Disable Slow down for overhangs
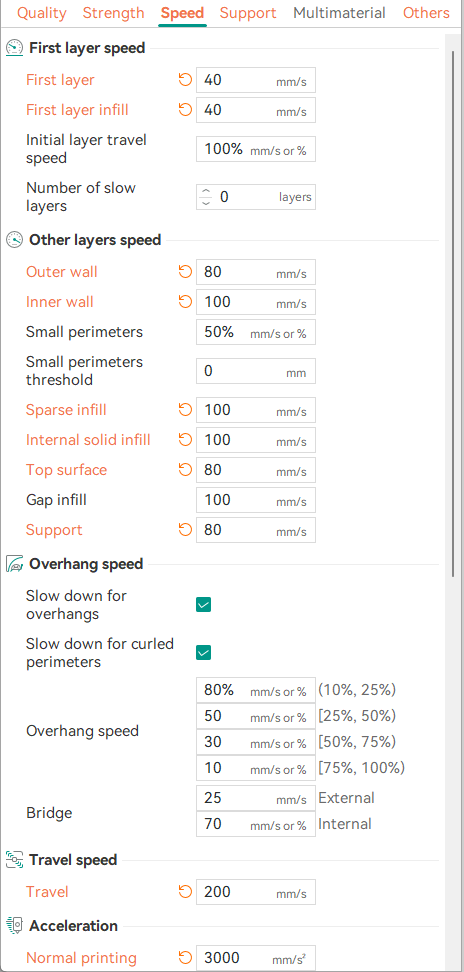 point(203,604)
